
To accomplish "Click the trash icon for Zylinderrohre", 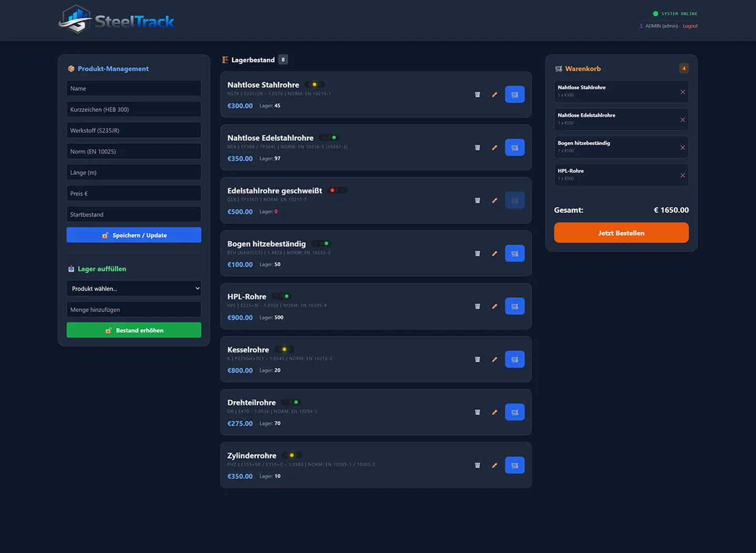I will (x=477, y=465).
